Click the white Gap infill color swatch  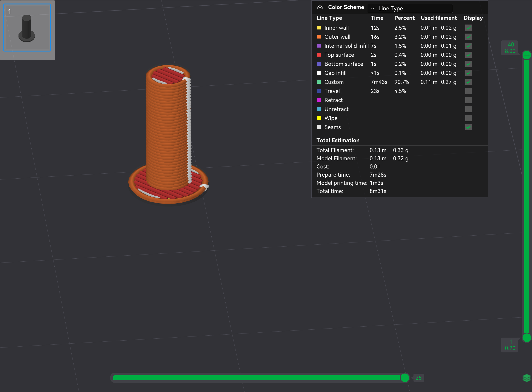(x=318, y=73)
